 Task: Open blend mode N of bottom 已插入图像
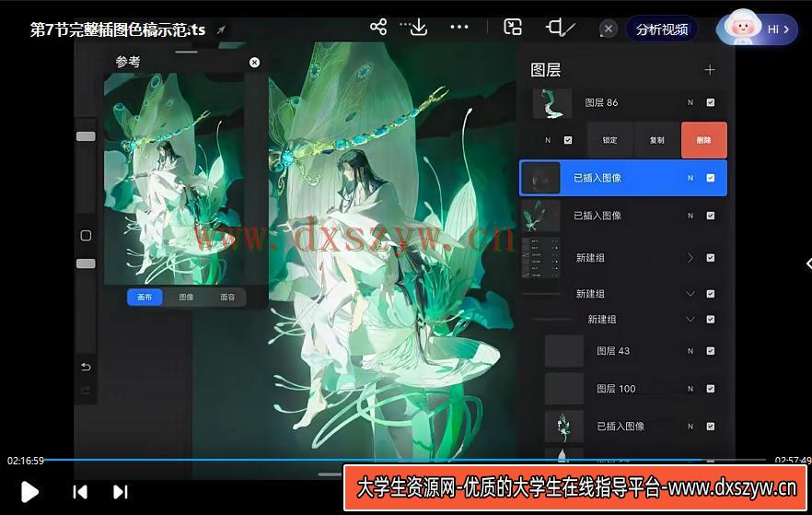pyautogui.click(x=690, y=427)
